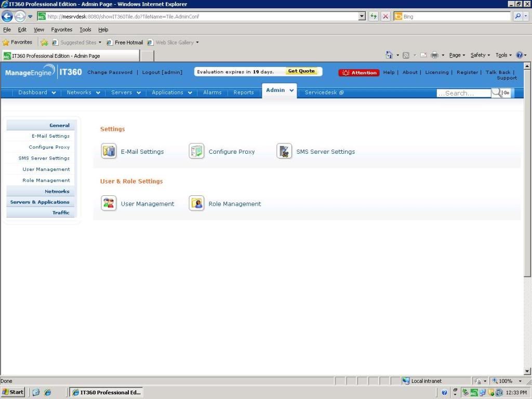Expand the Networks section in sidebar

pos(42,191)
